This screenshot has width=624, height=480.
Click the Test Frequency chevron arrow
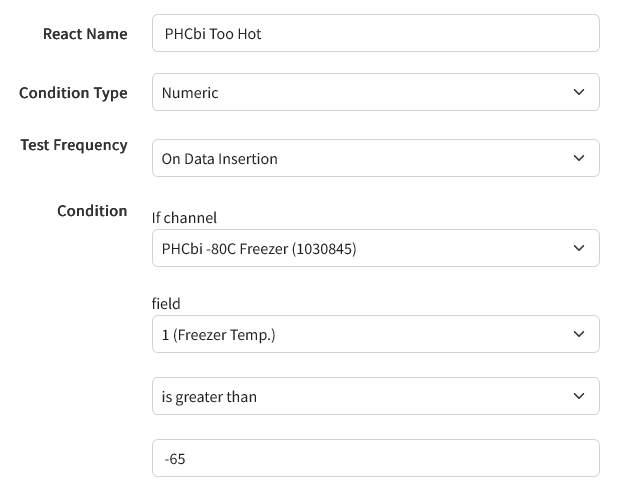579,158
